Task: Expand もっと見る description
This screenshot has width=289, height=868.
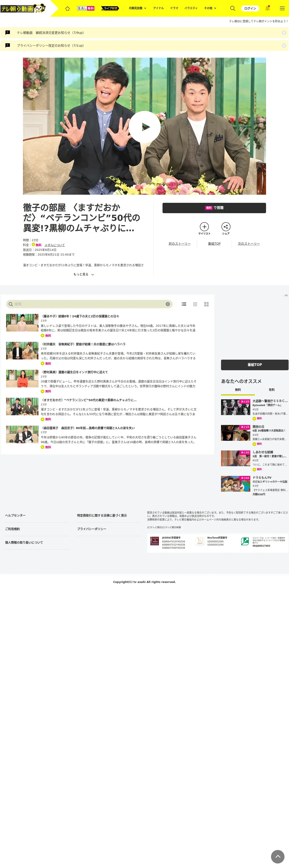Action: tap(84, 274)
